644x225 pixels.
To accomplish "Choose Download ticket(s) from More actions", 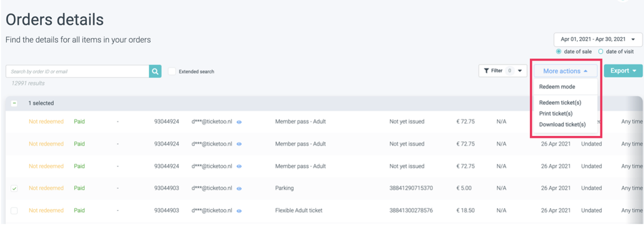I will pos(562,124).
